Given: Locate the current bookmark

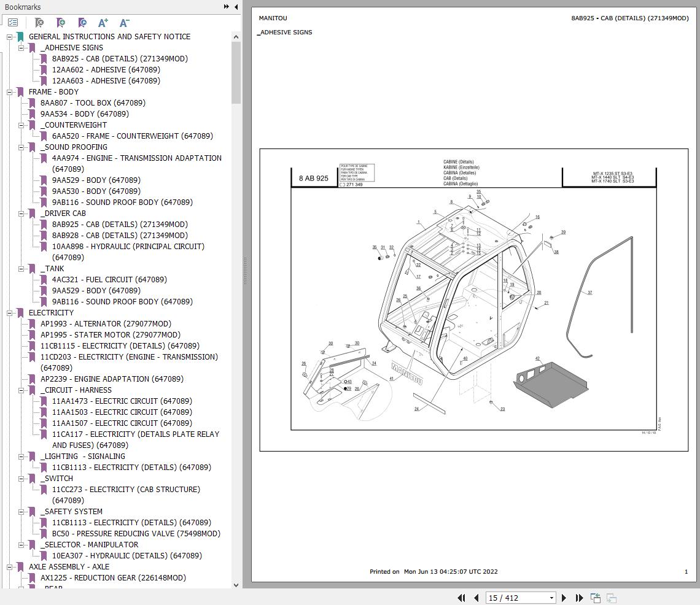Looking at the screenshot, I should tap(82, 23).
